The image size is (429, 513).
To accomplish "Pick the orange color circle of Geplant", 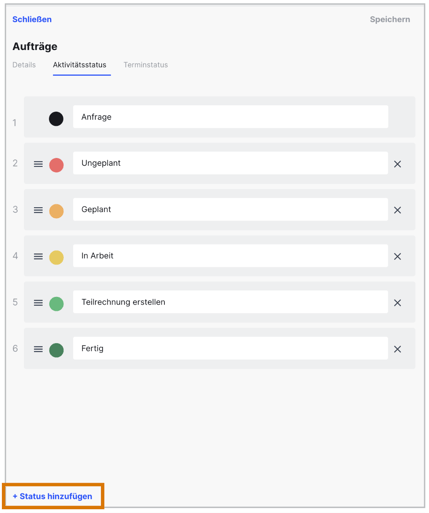I will [x=56, y=211].
